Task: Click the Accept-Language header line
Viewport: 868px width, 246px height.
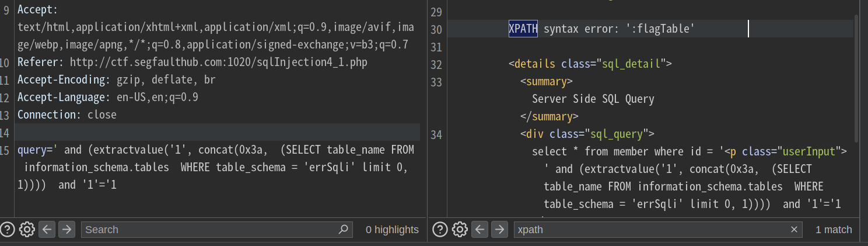Action: (x=108, y=97)
